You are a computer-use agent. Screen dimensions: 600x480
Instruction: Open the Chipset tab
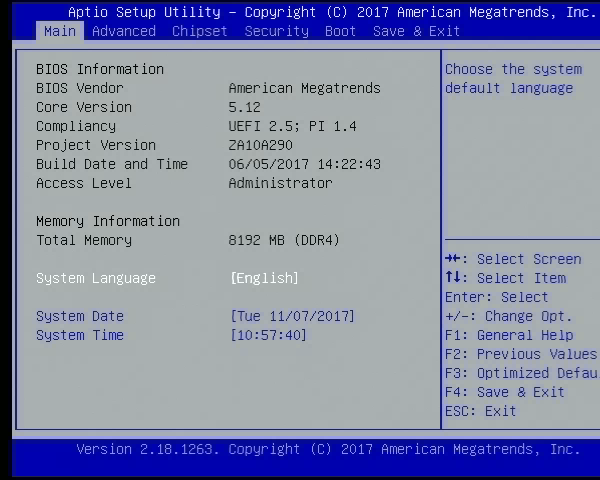pyautogui.click(x=200, y=31)
